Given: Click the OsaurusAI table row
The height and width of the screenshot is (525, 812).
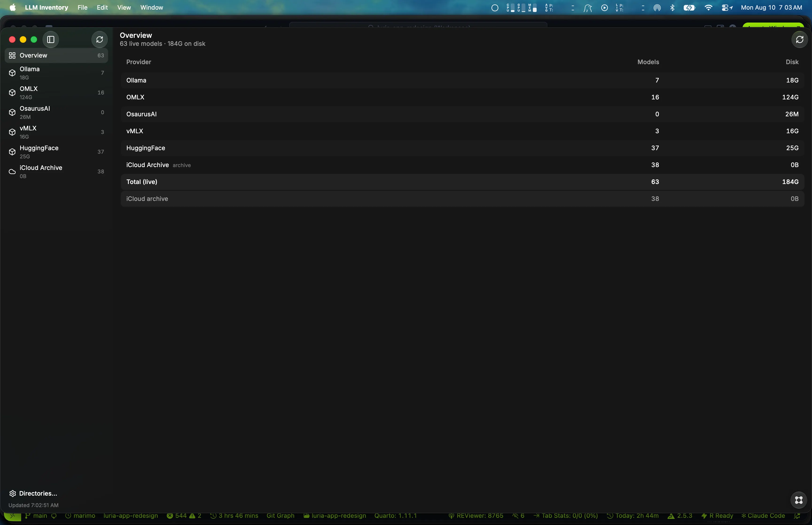Looking at the screenshot, I should click(x=462, y=114).
